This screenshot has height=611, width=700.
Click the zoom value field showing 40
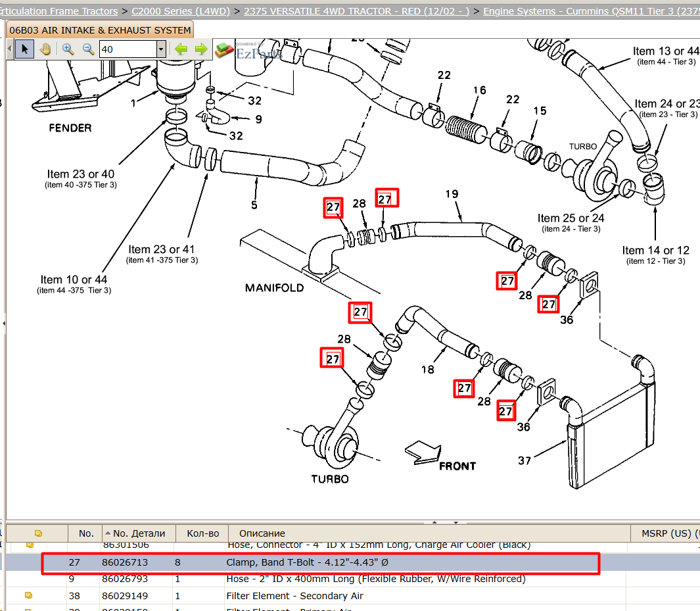pos(128,49)
